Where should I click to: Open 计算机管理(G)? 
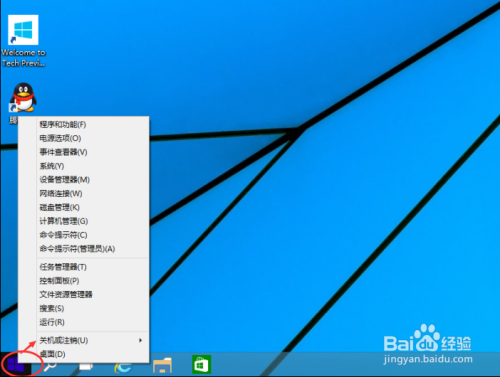(83, 221)
